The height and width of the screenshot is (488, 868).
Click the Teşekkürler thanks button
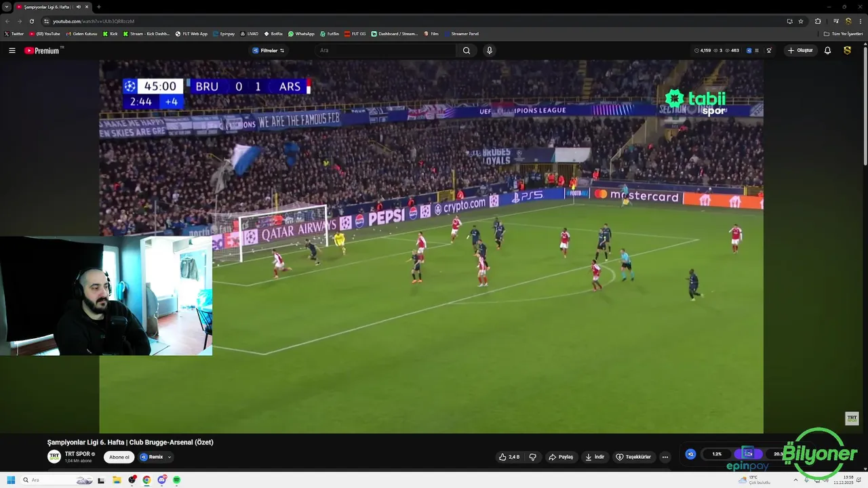click(x=633, y=457)
